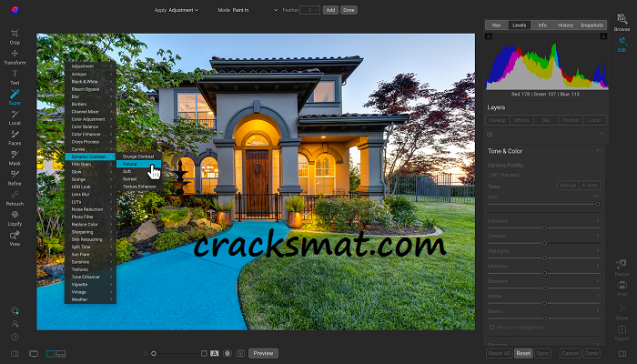This screenshot has width=637, height=364.
Task: Open the Effects layer tab
Action: click(x=521, y=120)
